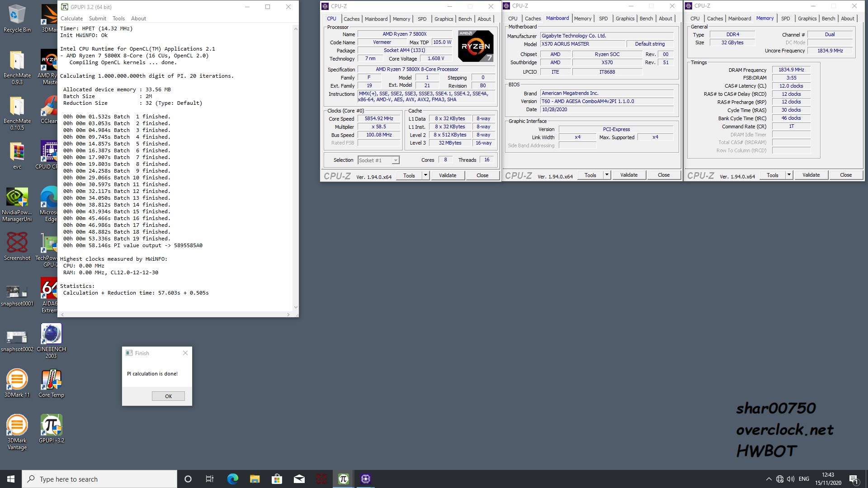The height and width of the screenshot is (488, 868).
Task: Click Validate in Memory CPU-Z window
Action: click(x=811, y=175)
